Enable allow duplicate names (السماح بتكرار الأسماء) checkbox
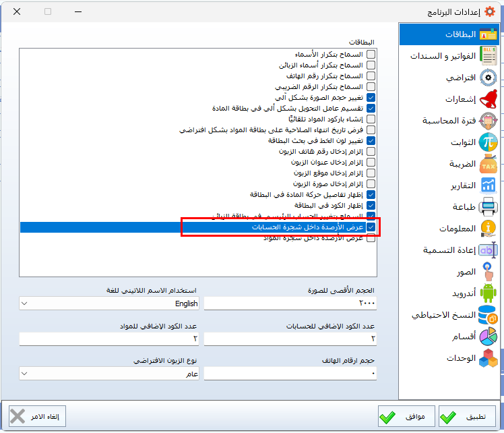Image resolution: width=504 pixels, height=433 pixels. pyautogui.click(x=371, y=55)
